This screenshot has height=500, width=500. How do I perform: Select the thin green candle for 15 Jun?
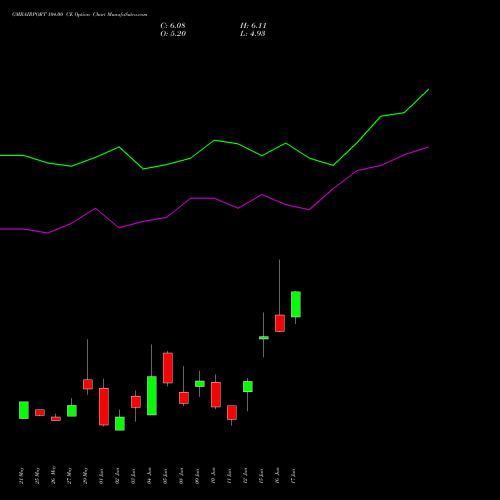[264, 338]
